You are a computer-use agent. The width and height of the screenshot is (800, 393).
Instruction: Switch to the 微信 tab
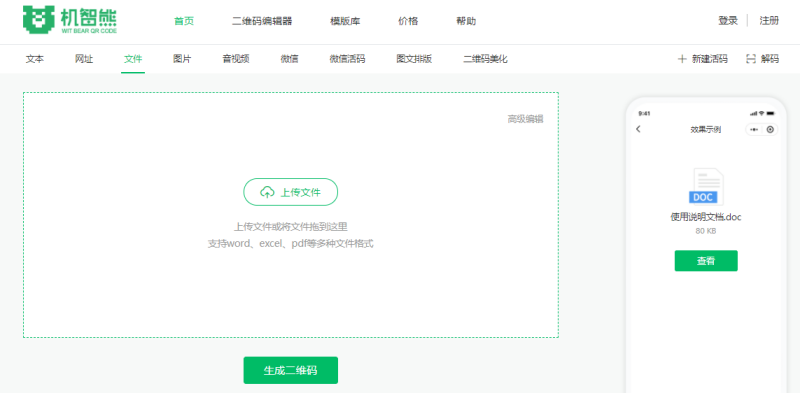point(289,59)
